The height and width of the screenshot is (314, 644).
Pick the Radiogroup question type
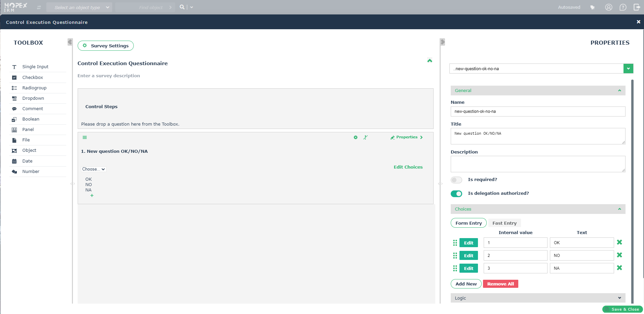(34, 88)
